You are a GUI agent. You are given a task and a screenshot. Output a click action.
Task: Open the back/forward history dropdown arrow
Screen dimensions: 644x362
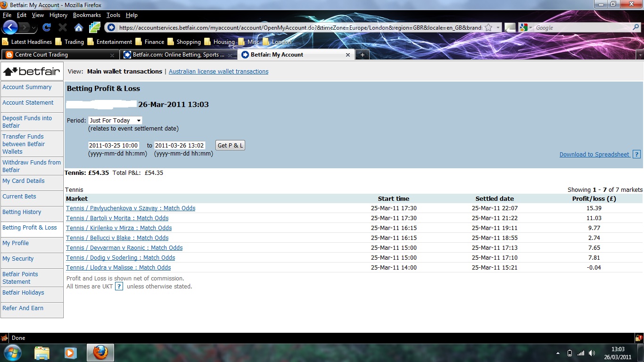34,28
